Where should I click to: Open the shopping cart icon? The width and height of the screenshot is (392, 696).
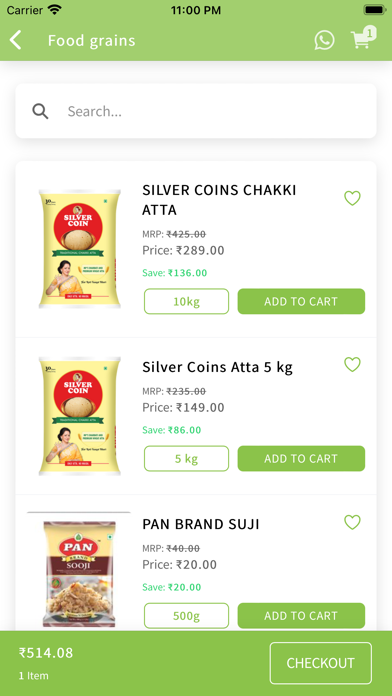click(x=363, y=38)
